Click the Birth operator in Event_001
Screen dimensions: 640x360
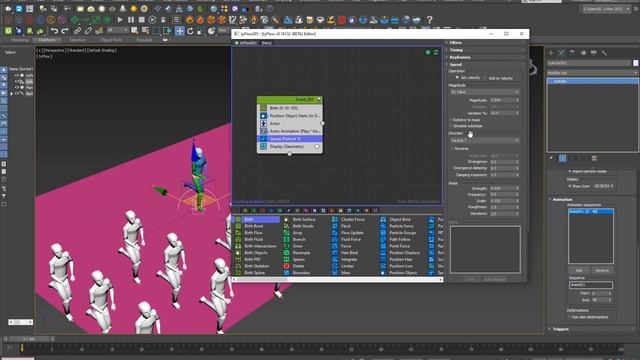(290, 108)
